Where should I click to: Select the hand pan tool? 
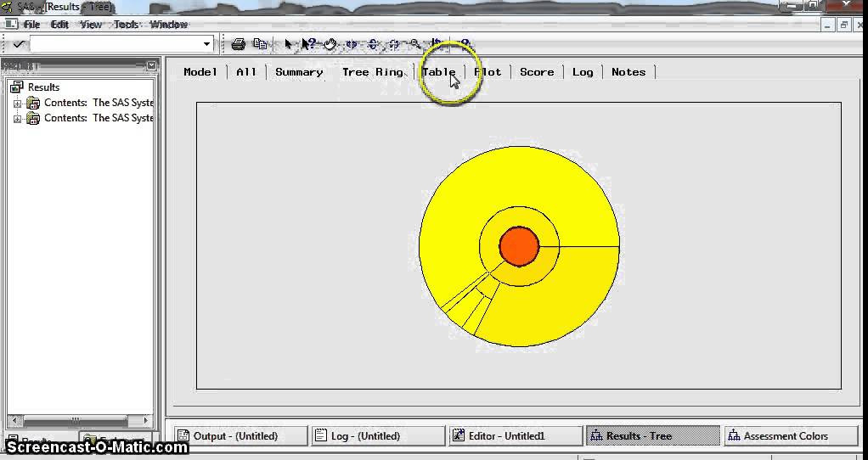click(x=330, y=44)
